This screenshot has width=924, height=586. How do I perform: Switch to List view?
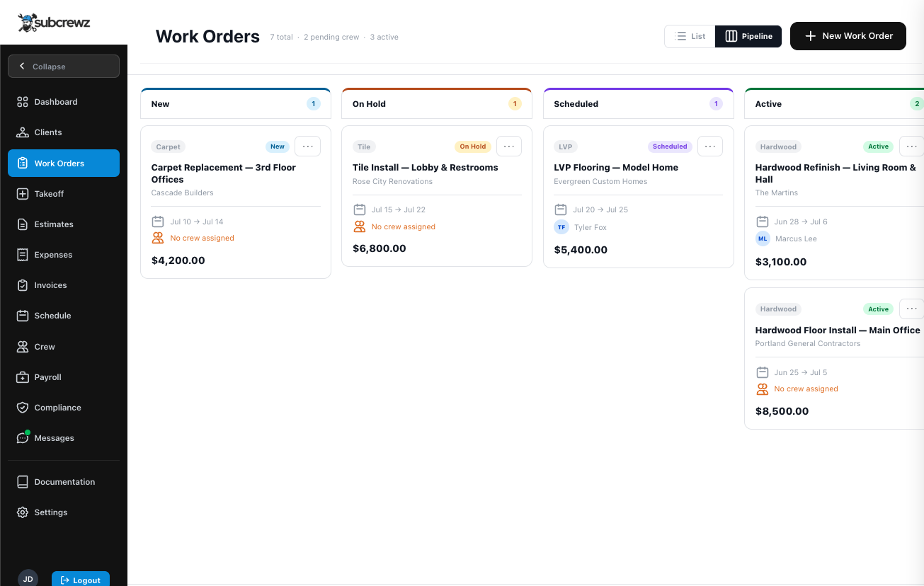click(690, 36)
